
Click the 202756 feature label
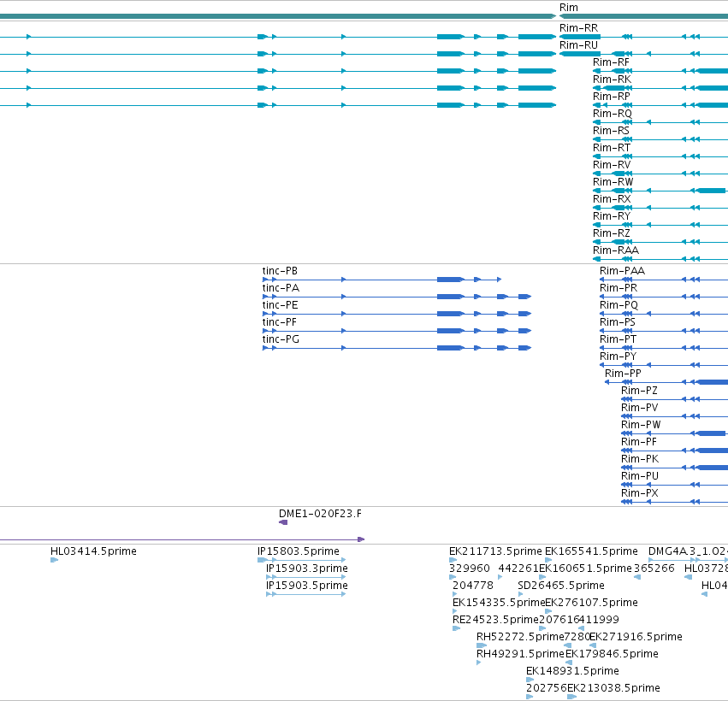tap(547, 688)
